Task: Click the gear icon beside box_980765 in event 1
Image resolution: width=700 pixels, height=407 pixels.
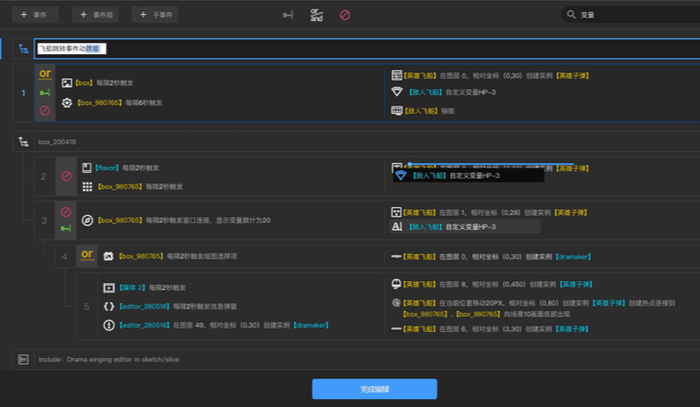Action: 67,103
